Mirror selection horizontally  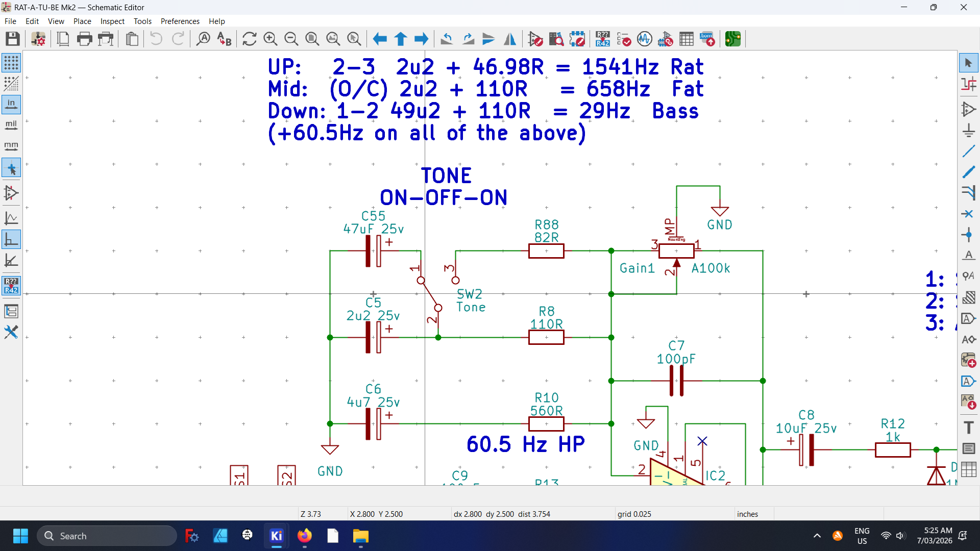510,39
